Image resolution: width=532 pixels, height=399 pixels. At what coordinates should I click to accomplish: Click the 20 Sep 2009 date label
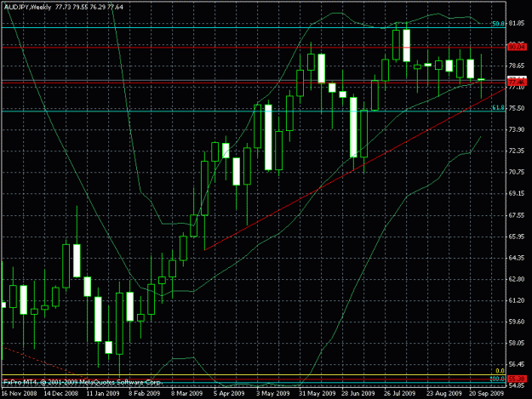click(x=487, y=393)
